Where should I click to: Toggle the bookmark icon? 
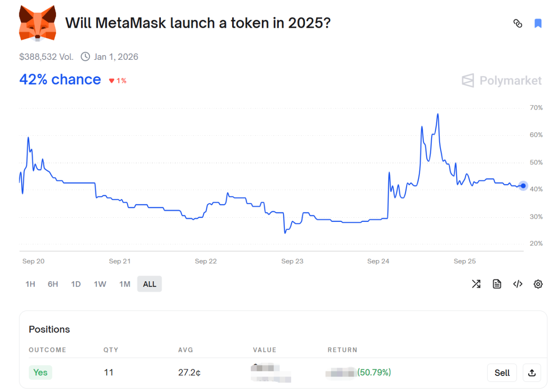point(538,24)
